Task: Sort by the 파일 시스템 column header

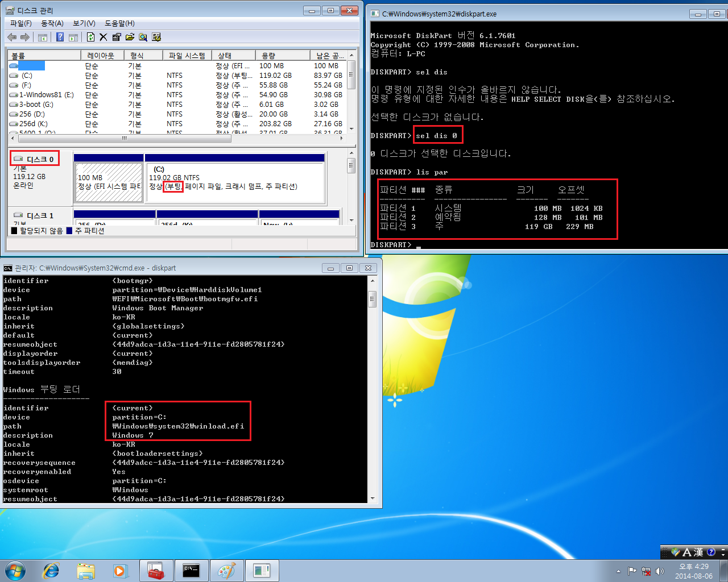Action: 187,55
